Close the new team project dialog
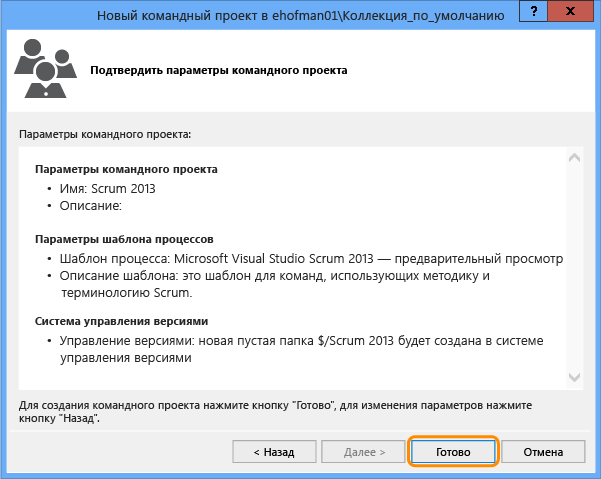Image resolution: width=601 pixels, height=479 pixels. pos(570,11)
